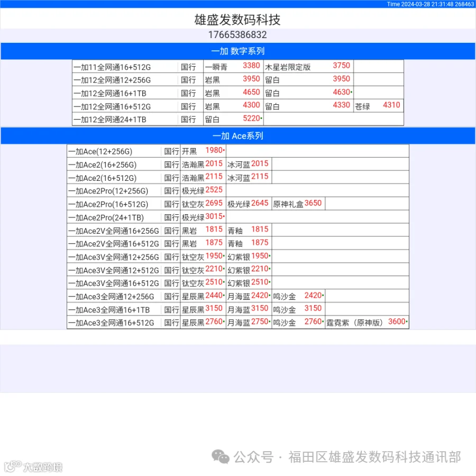Select the row 一加Ace2V全网通16+512G
The width and height of the screenshot is (476, 476).
pos(238,243)
